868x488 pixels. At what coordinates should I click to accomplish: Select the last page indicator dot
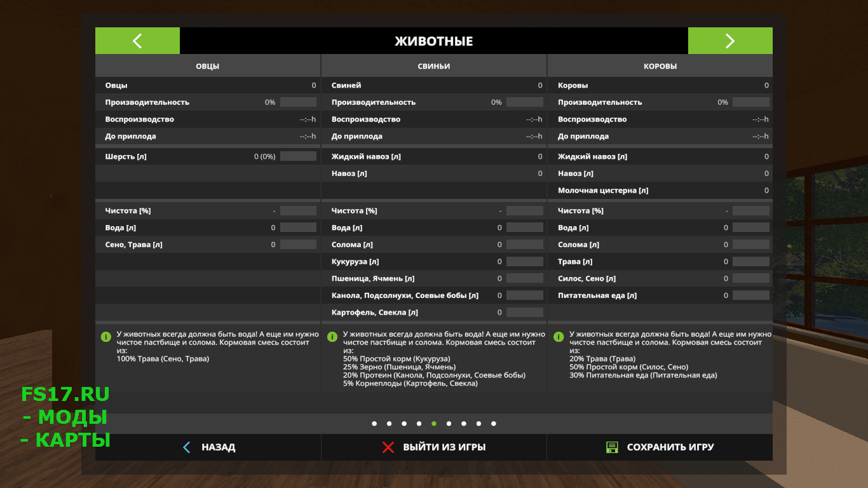pyautogui.click(x=494, y=424)
